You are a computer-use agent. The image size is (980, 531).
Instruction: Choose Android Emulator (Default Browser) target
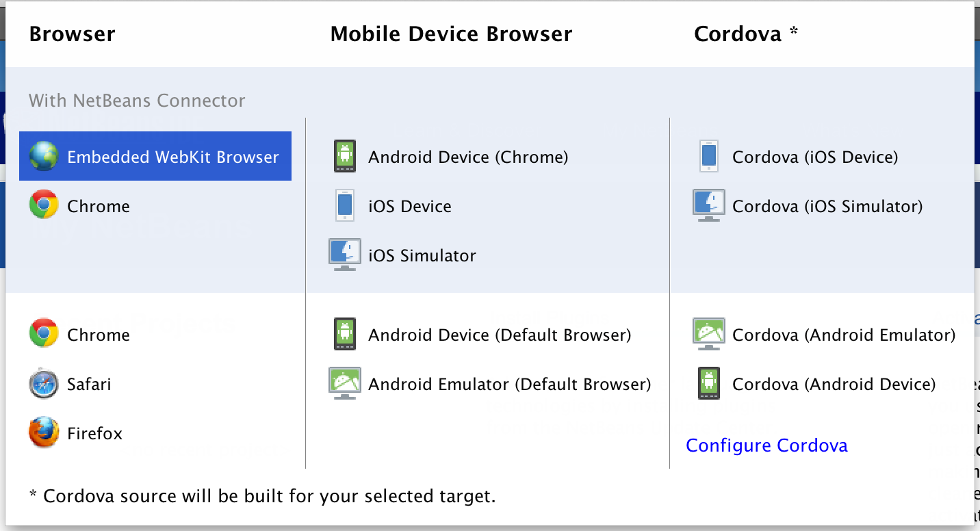pos(509,384)
